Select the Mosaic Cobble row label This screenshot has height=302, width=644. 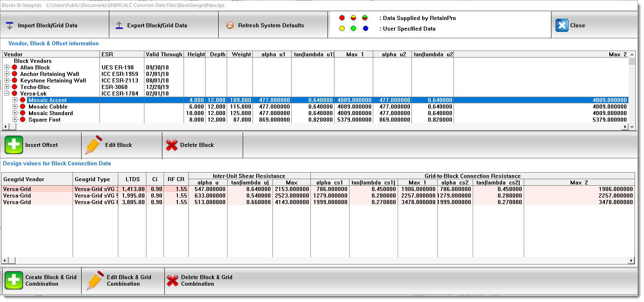(48, 107)
